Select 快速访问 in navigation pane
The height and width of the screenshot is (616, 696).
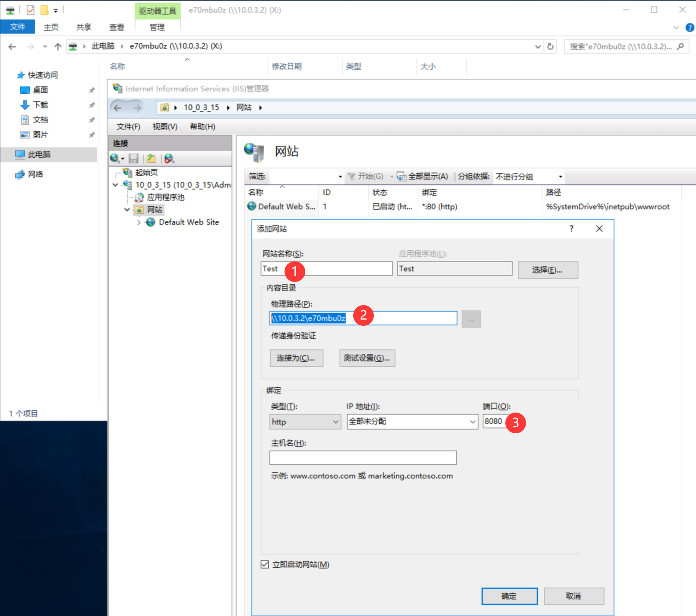click(43, 75)
